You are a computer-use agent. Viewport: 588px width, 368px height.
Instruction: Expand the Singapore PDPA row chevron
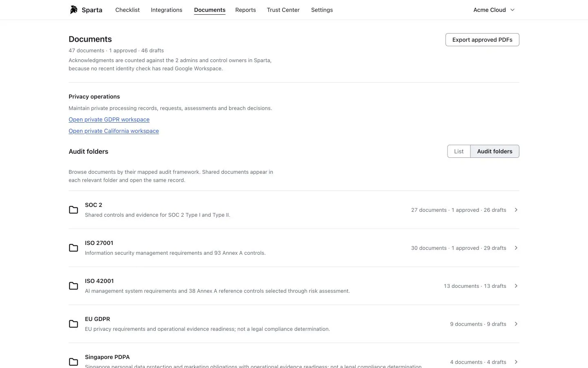click(x=516, y=362)
